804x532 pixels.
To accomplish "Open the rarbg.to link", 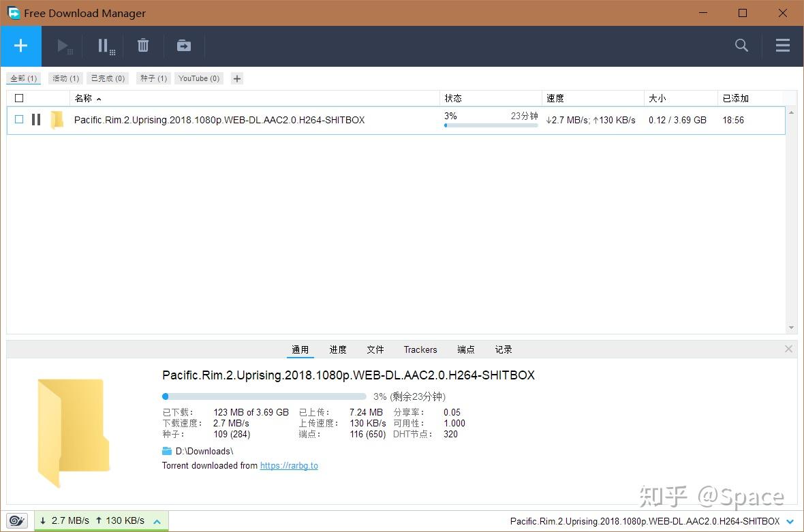I will coord(289,465).
